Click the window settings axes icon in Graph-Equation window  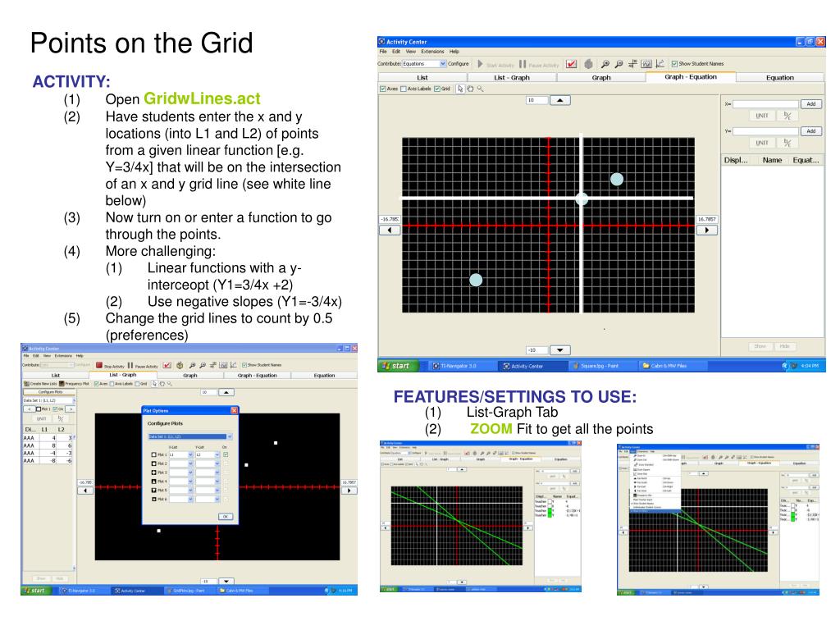[x=632, y=64]
